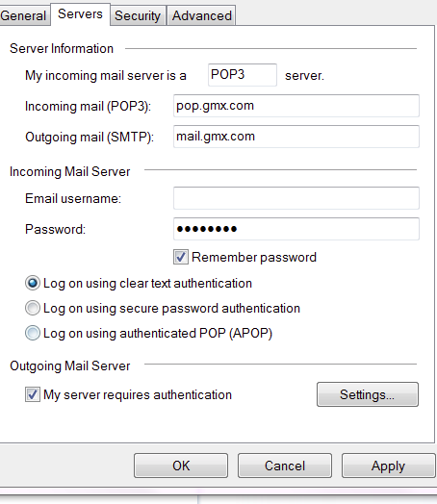Open the Advanced tab
This screenshot has width=437, height=504.
[201, 15]
